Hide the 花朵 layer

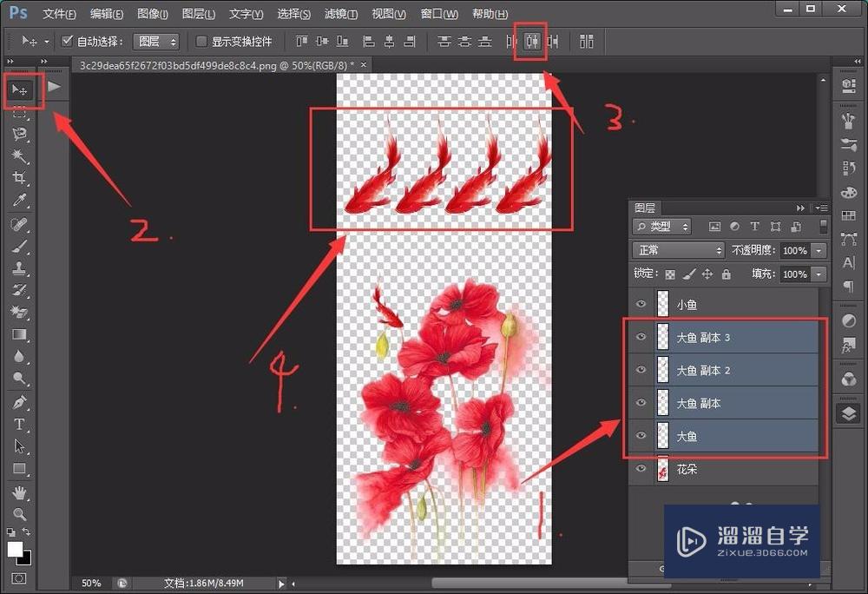[x=641, y=468]
